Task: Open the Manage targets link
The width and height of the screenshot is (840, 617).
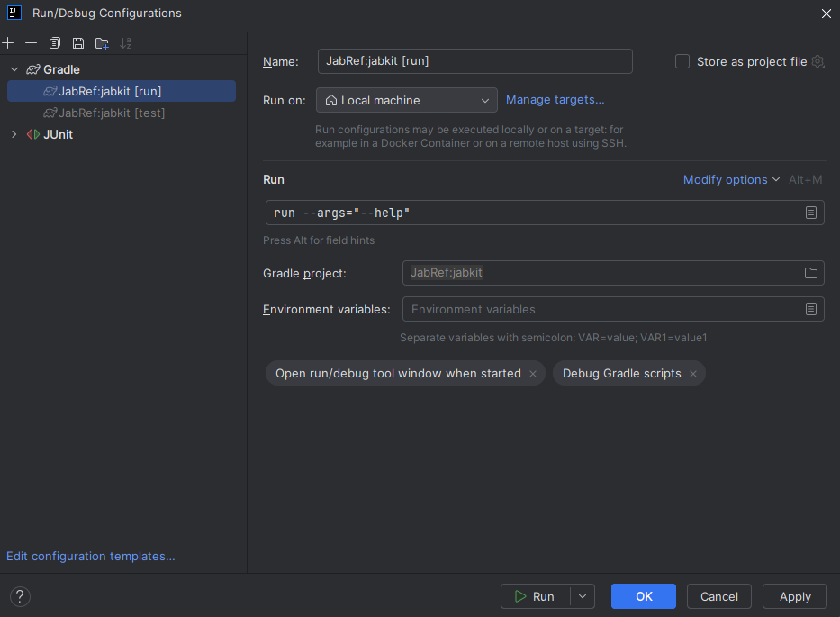Action: coord(555,100)
